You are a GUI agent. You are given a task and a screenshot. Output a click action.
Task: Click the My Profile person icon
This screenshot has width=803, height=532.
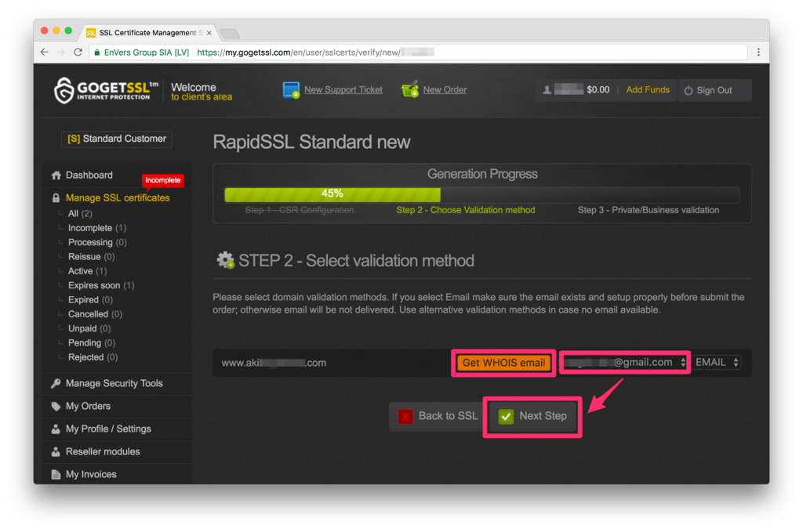[x=56, y=429]
